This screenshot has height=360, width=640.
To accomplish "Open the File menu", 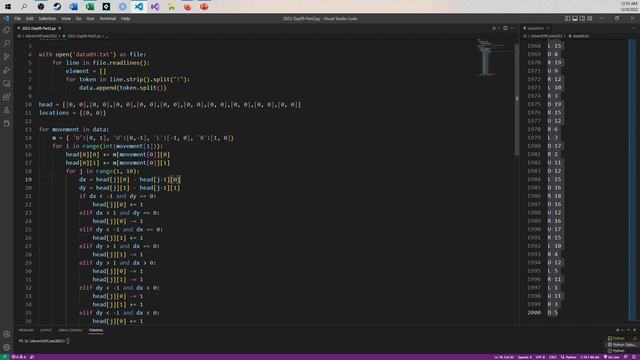I will pyautogui.click(x=18, y=18).
